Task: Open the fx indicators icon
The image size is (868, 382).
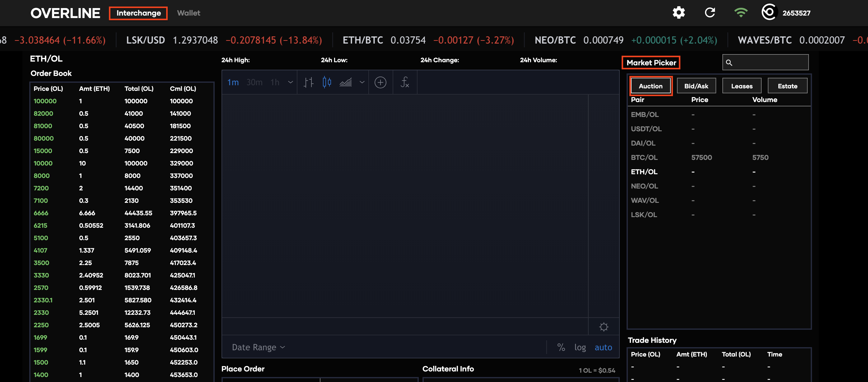Action: point(405,82)
